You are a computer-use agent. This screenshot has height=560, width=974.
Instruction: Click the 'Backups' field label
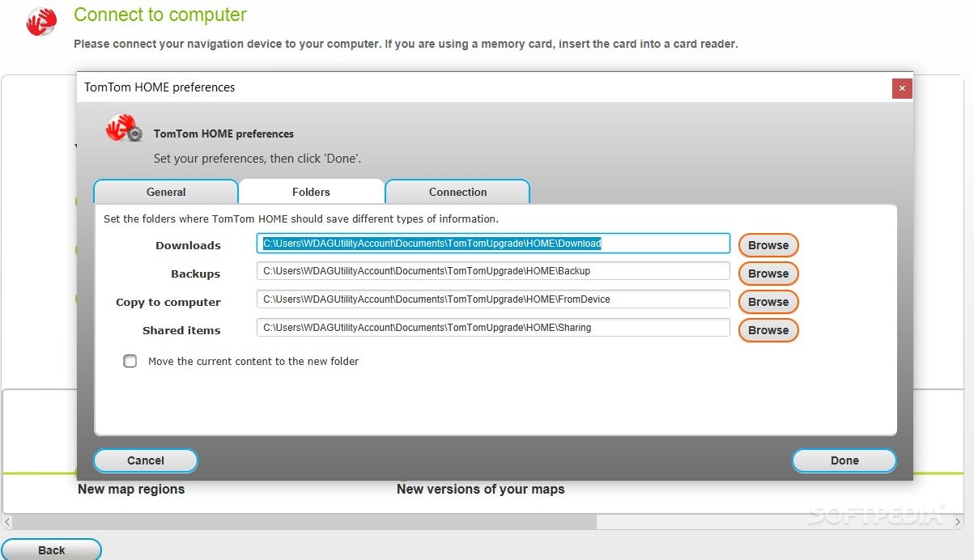coord(195,274)
